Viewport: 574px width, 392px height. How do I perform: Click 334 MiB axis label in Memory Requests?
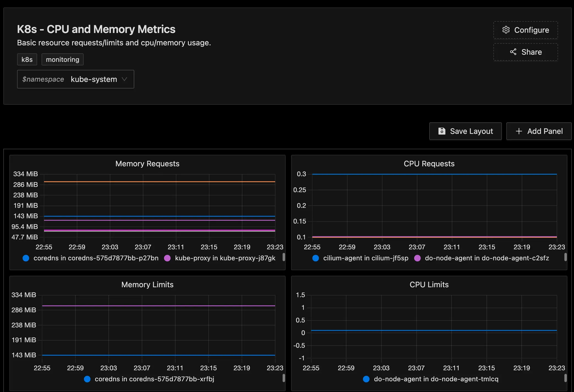click(25, 174)
